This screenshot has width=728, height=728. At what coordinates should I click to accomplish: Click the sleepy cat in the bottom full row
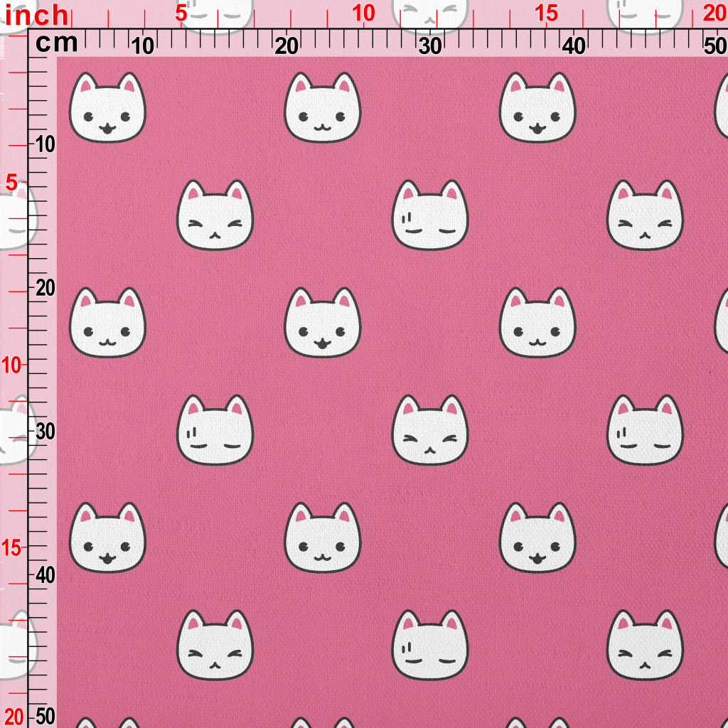[429, 646]
